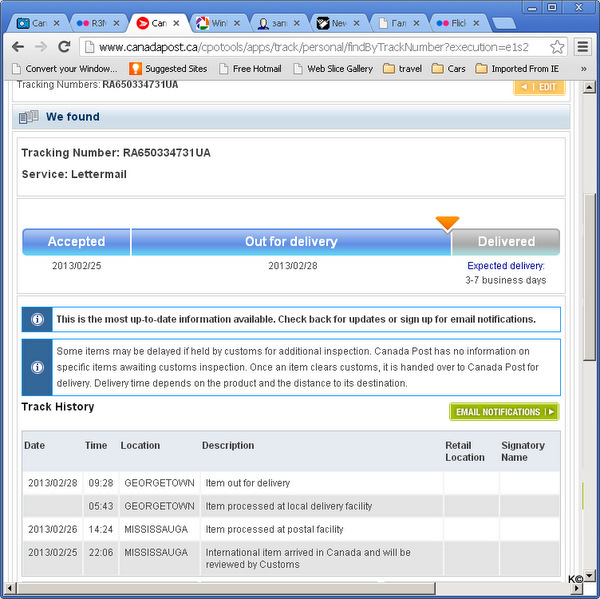The height and width of the screenshot is (599, 600).
Task: Select 'Item out for delivery' row text
Action: (x=248, y=483)
